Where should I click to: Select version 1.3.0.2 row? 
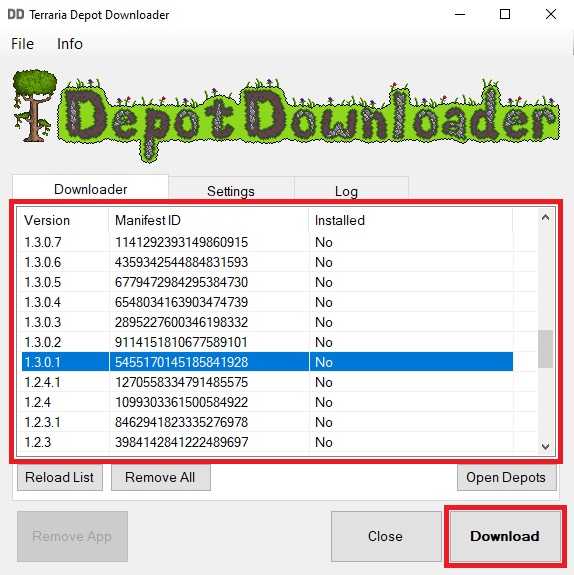[x=267, y=342]
